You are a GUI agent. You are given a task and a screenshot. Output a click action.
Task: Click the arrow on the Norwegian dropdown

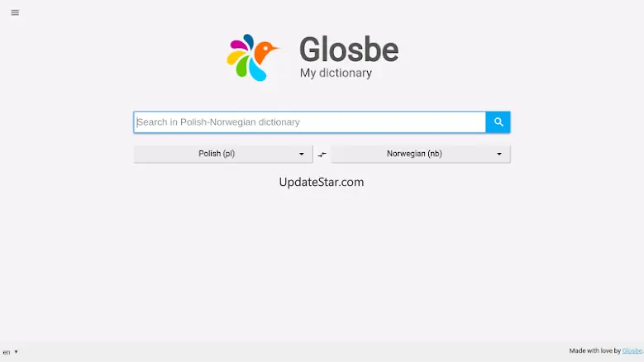click(499, 155)
